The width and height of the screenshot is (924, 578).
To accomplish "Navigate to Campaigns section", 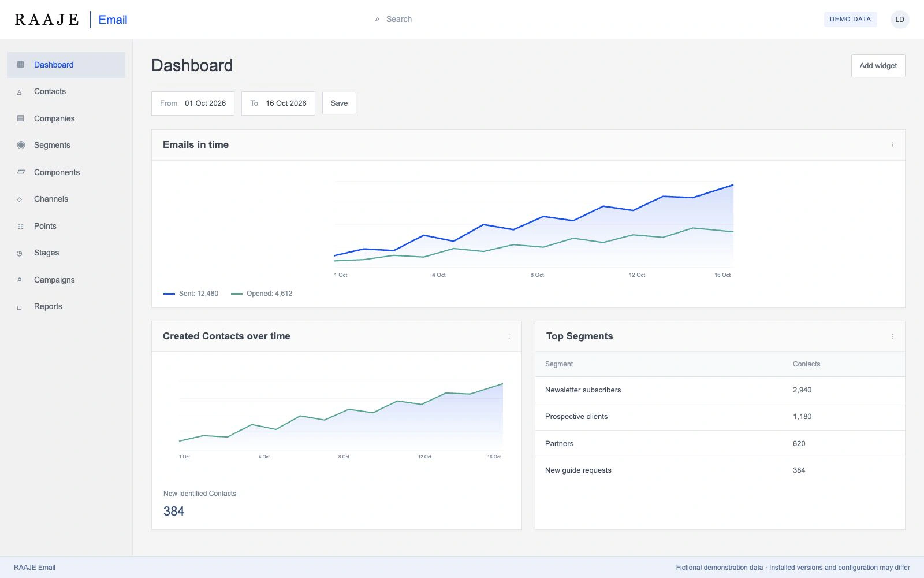I will [66, 280].
